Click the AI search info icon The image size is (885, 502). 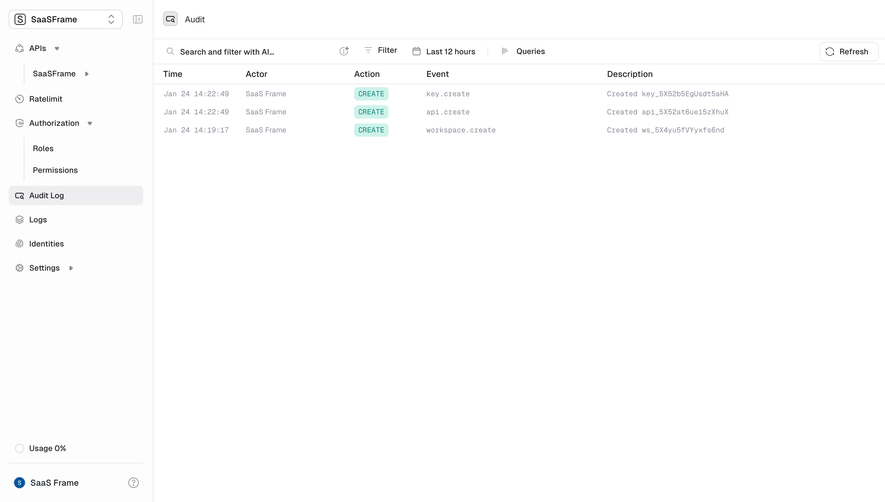click(x=344, y=51)
